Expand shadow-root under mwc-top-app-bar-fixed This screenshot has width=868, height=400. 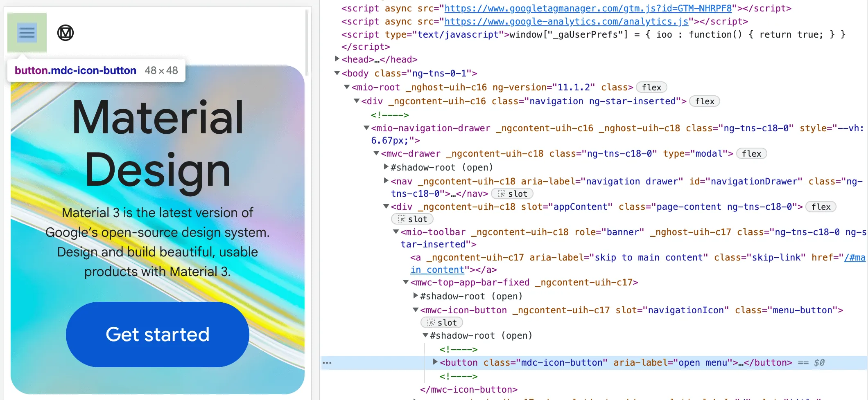click(416, 296)
